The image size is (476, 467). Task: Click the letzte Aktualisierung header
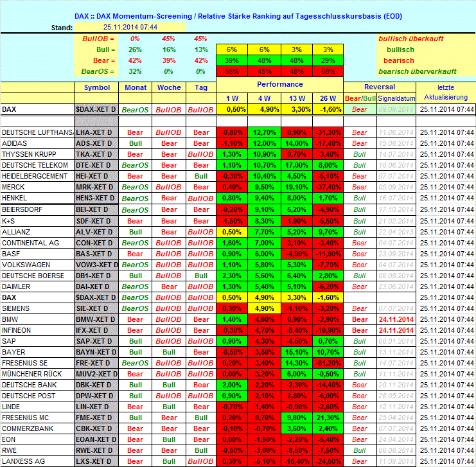click(448, 92)
